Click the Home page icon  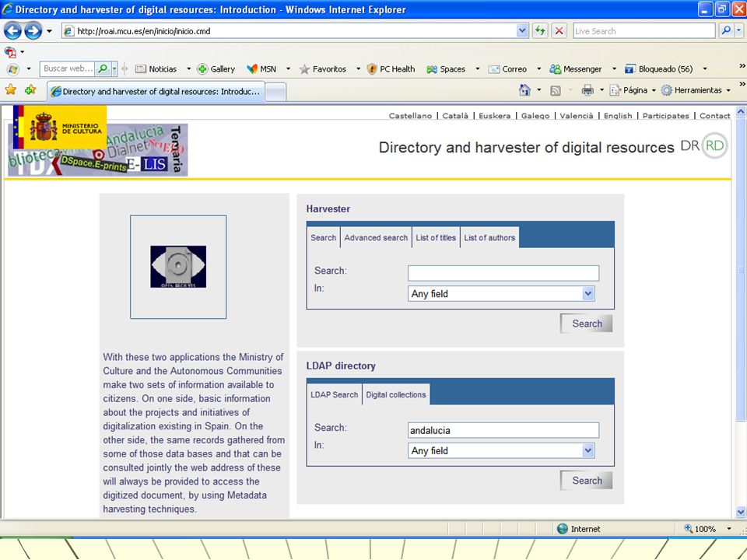[x=524, y=90]
